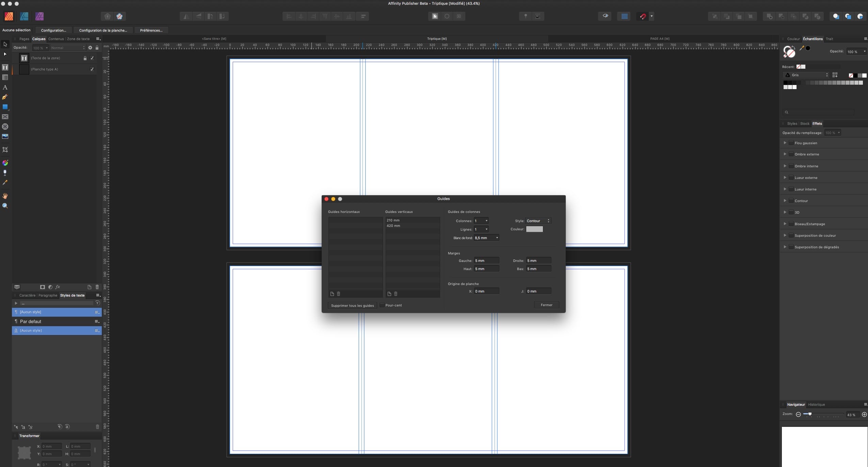Switch to the Historique tab

(x=816, y=404)
